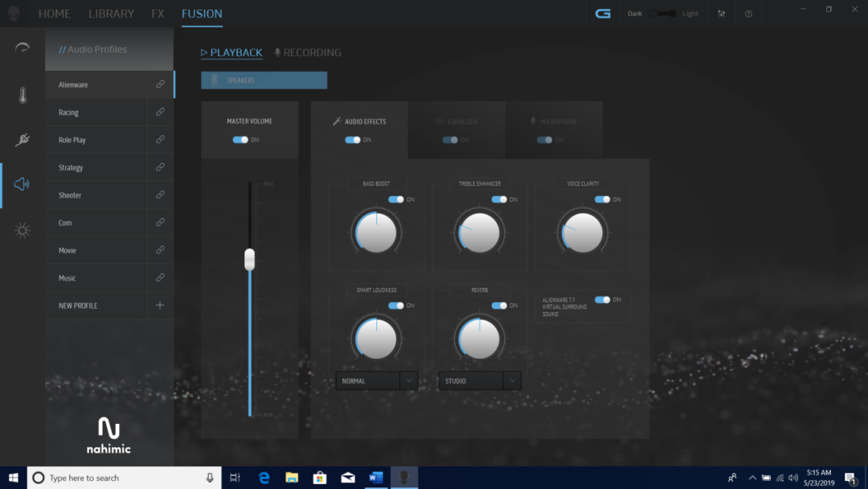Viewport: 868px width, 489px height.
Task: Disable the Bass Boost toggle
Action: click(395, 199)
